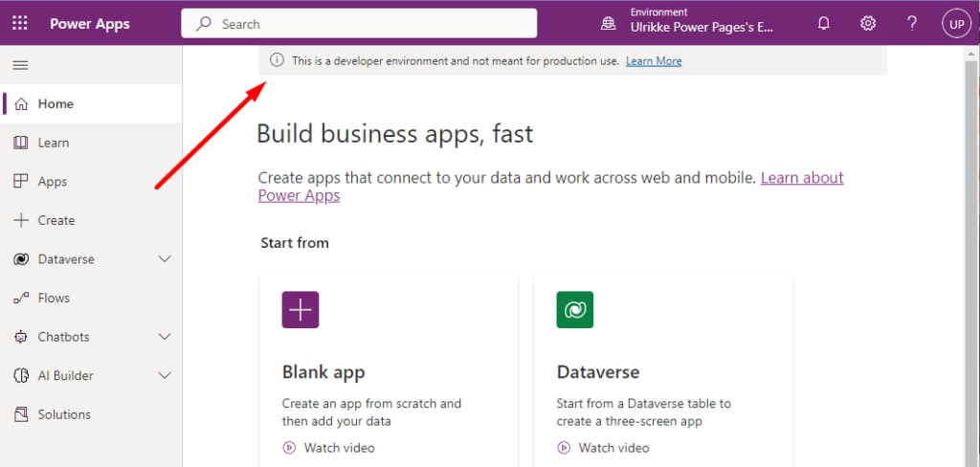The width and height of the screenshot is (980, 467).
Task: Click the Flows connector icon
Action: coord(21,299)
